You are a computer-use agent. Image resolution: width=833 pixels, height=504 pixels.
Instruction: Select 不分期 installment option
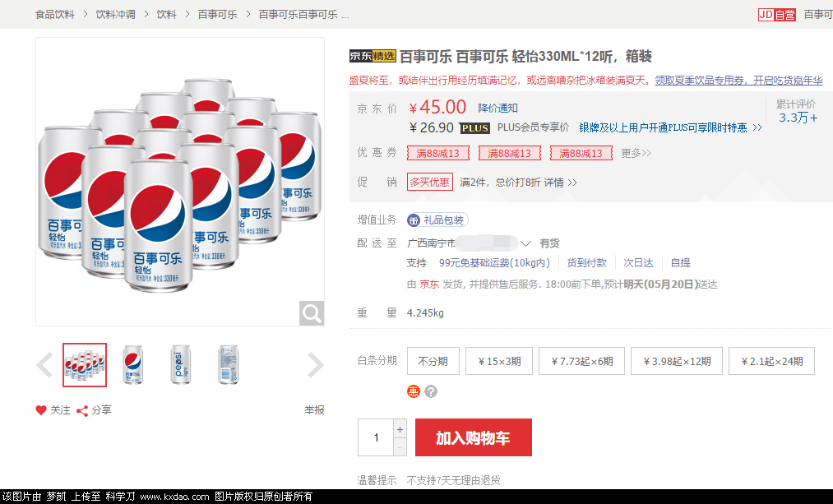click(x=433, y=361)
